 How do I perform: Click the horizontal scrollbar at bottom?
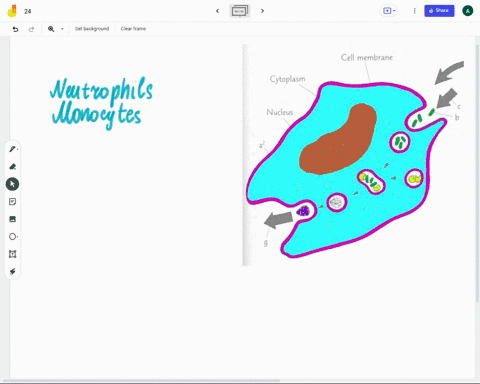[x=142, y=380]
